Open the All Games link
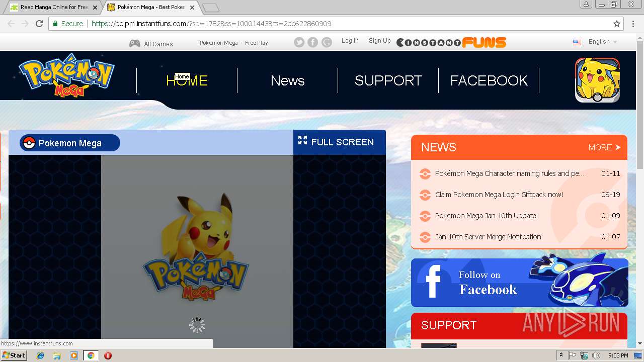The image size is (644, 362). [x=158, y=44]
